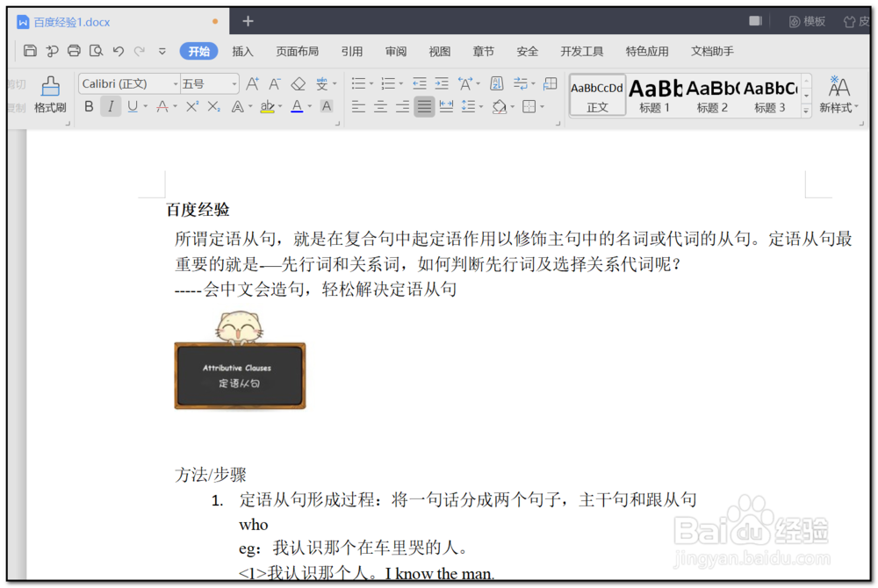This screenshot has width=878, height=588.
Task: Toggle Bold formatting
Action: [x=89, y=106]
